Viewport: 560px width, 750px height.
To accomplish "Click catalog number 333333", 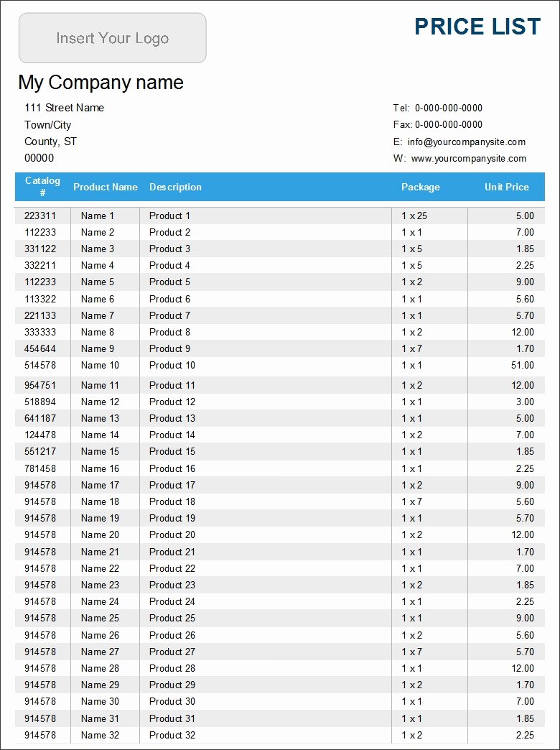I will tap(40, 332).
